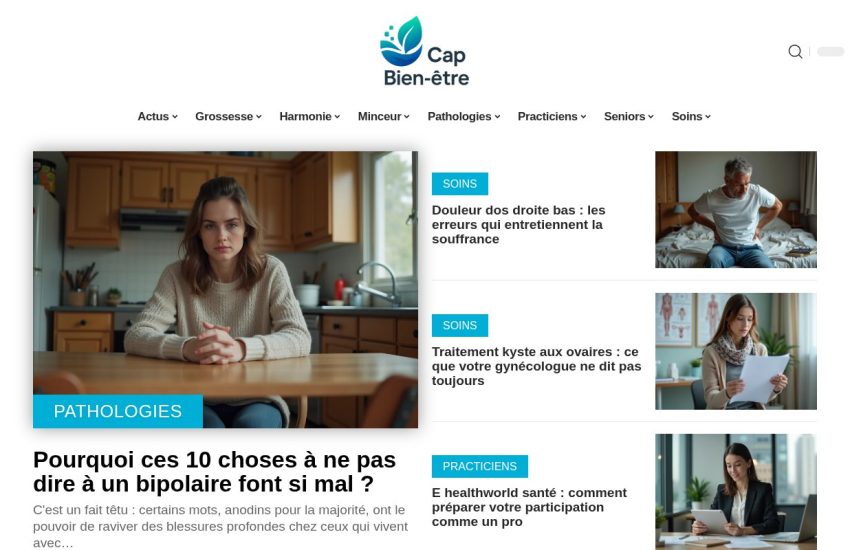Image resolution: width=850 pixels, height=550 pixels.
Task: Open the Minceur menu item
Action: click(x=383, y=117)
